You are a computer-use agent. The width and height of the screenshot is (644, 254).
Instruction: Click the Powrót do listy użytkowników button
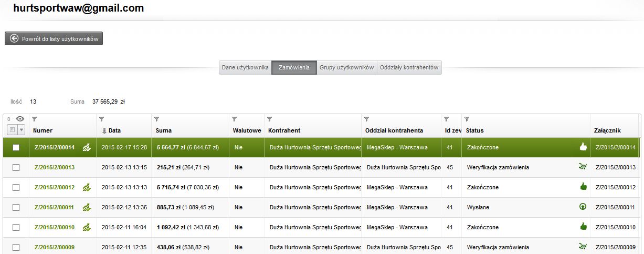pyautogui.click(x=54, y=39)
